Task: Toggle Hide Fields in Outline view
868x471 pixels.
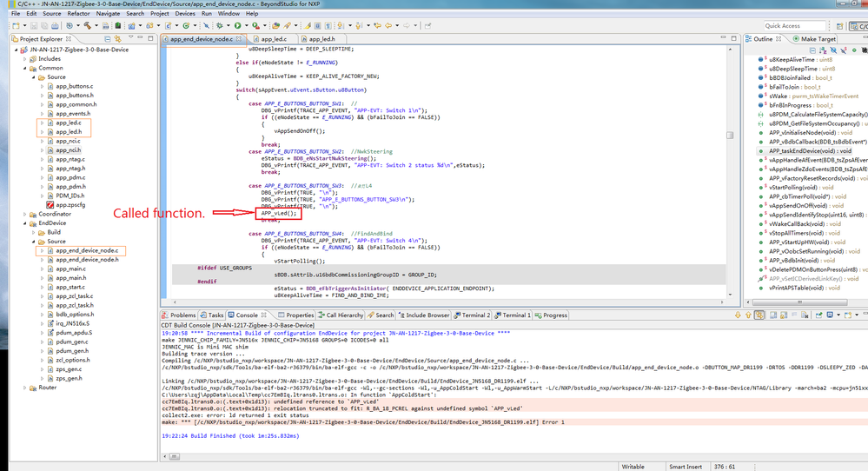Action: [833, 50]
